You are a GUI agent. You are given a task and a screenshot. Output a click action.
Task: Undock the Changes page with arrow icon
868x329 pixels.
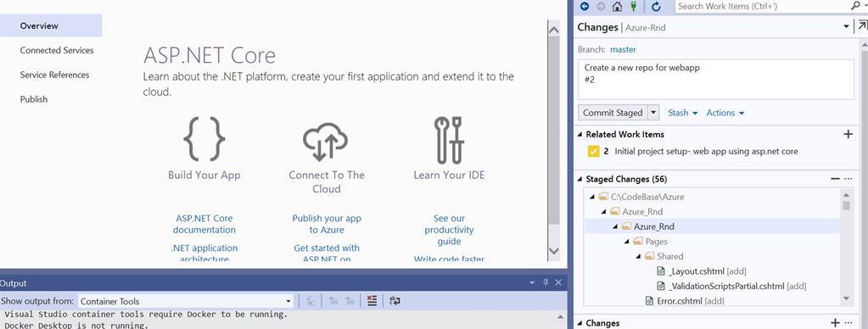point(862,26)
